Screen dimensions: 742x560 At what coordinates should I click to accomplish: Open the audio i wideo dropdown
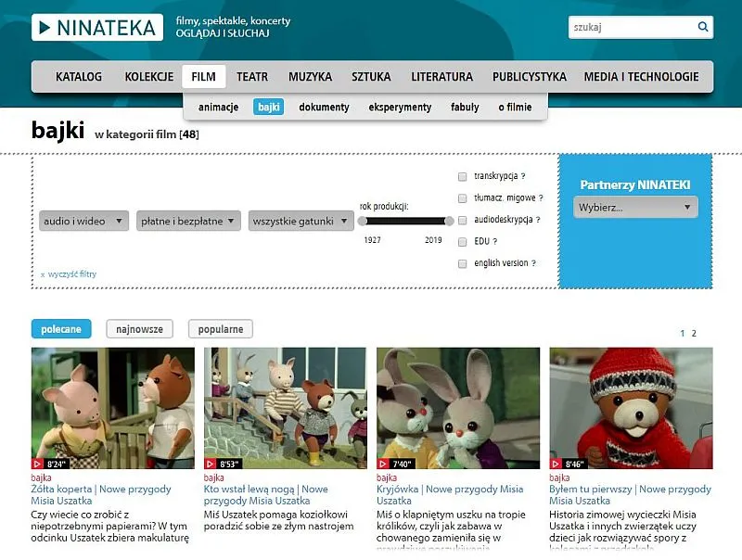point(83,221)
